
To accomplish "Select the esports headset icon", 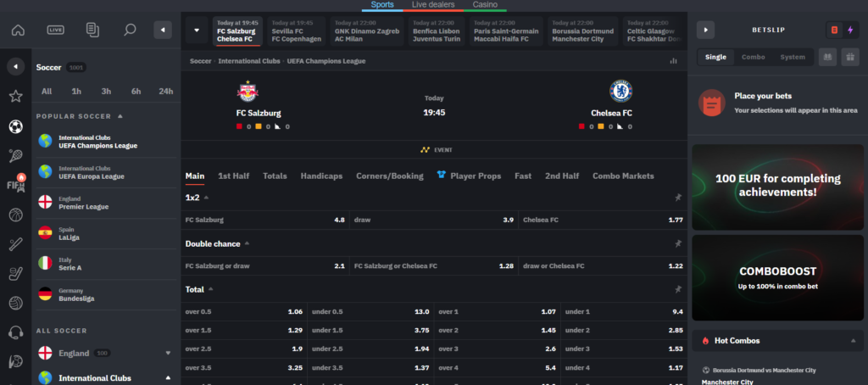I will (15, 332).
